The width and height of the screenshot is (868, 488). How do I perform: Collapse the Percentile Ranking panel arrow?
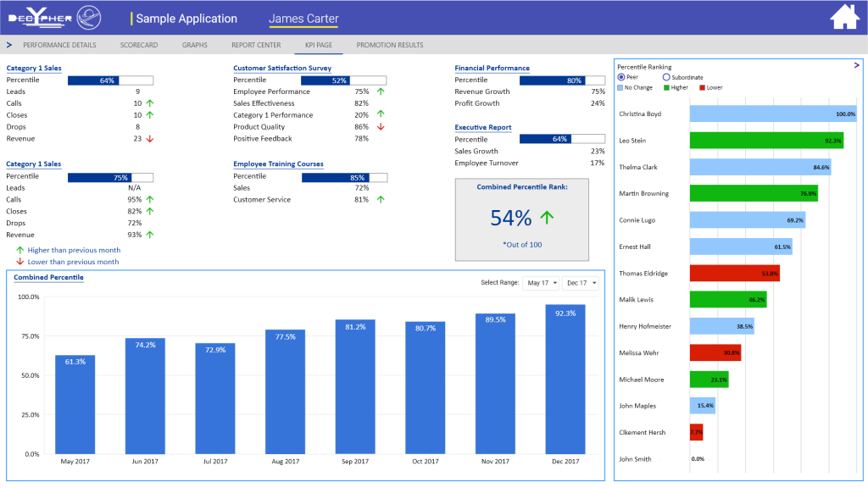tap(856, 65)
